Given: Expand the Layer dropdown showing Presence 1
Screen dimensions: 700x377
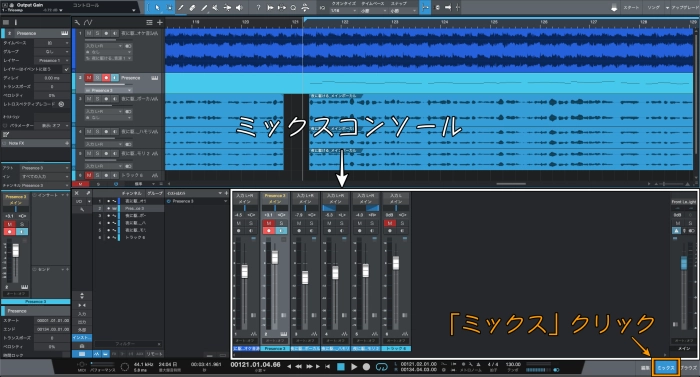Looking at the screenshot, I should coord(52,60).
